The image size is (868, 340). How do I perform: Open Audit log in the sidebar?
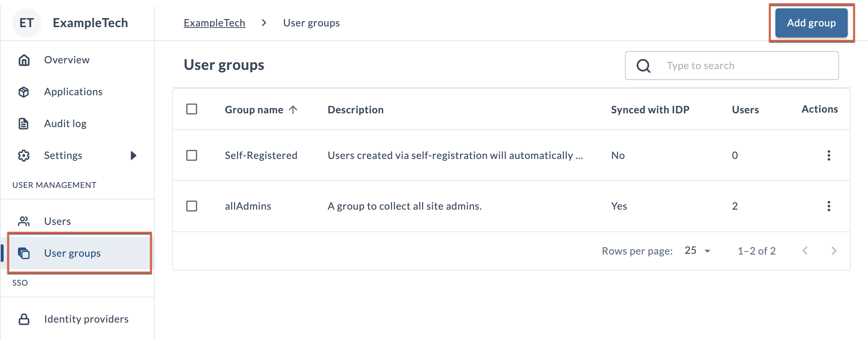[x=77, y=124]
